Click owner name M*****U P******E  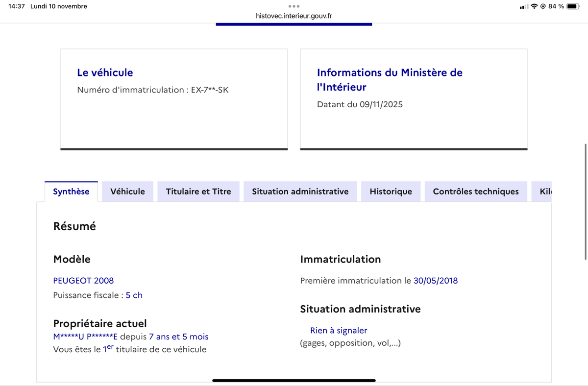coord(85,337)
